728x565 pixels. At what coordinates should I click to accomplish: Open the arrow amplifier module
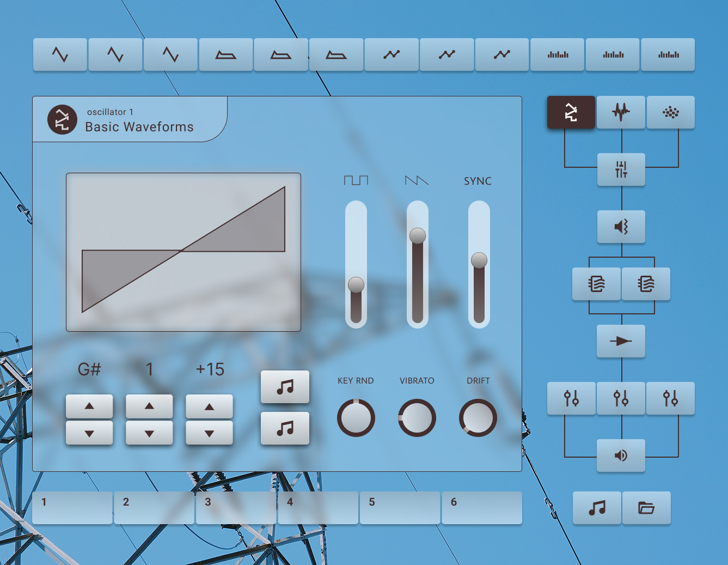(x=621, y=341)
